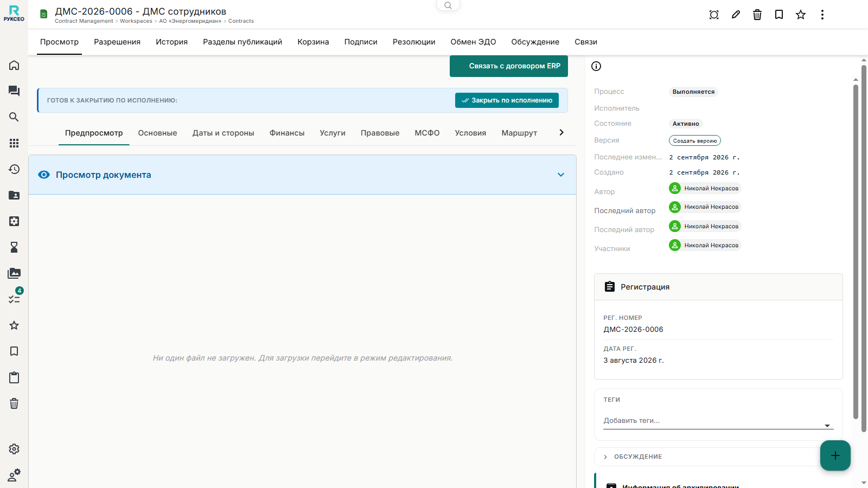Open the recent history clock icon
Image resolution: width=868 pixels, height=488 pixels.
pos(14,169)
